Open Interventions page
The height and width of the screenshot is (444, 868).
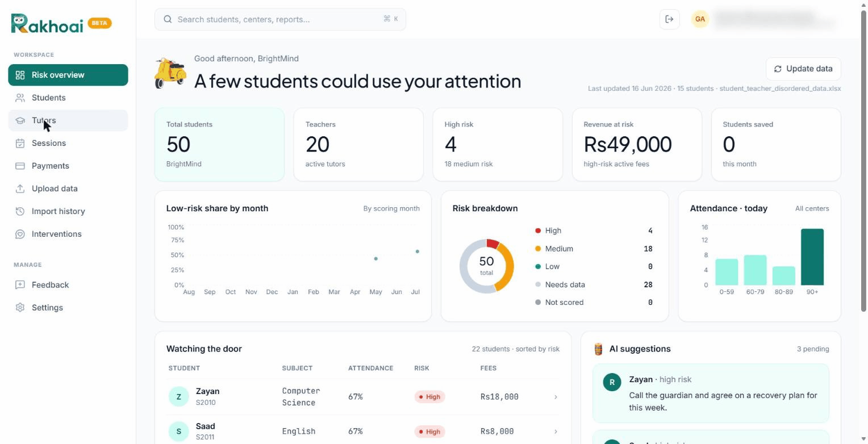(x=68, y=234)
